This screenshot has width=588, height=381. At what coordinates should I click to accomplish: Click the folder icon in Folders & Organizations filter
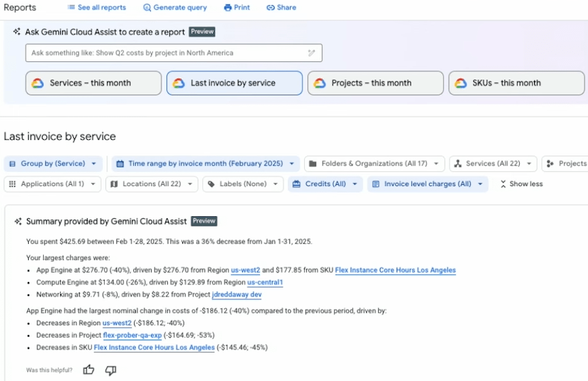pyautogui.click(x=312, y=164)
